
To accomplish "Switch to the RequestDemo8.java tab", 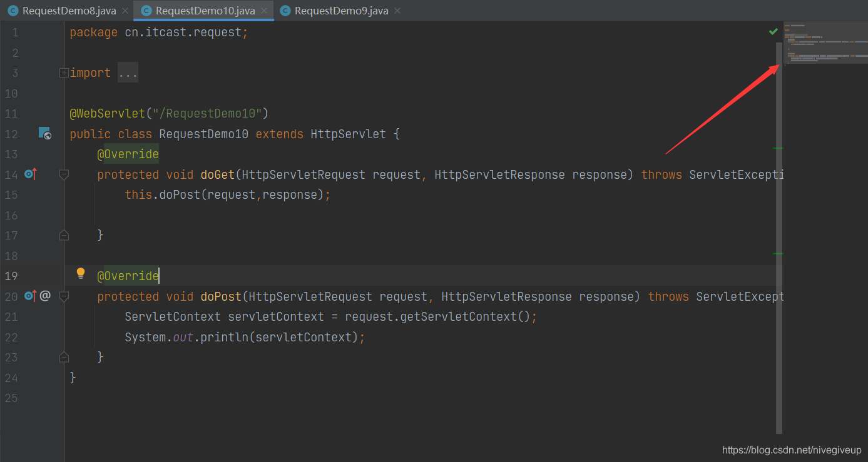I will 69,11.
